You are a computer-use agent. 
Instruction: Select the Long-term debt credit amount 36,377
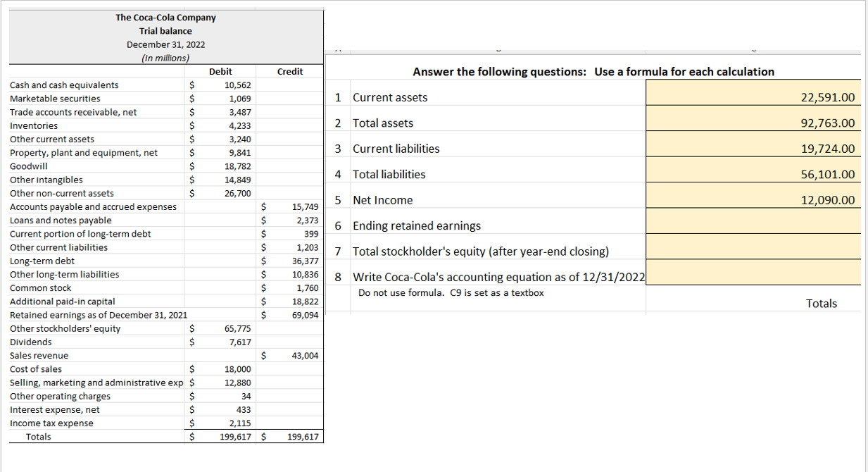point(304,261)
